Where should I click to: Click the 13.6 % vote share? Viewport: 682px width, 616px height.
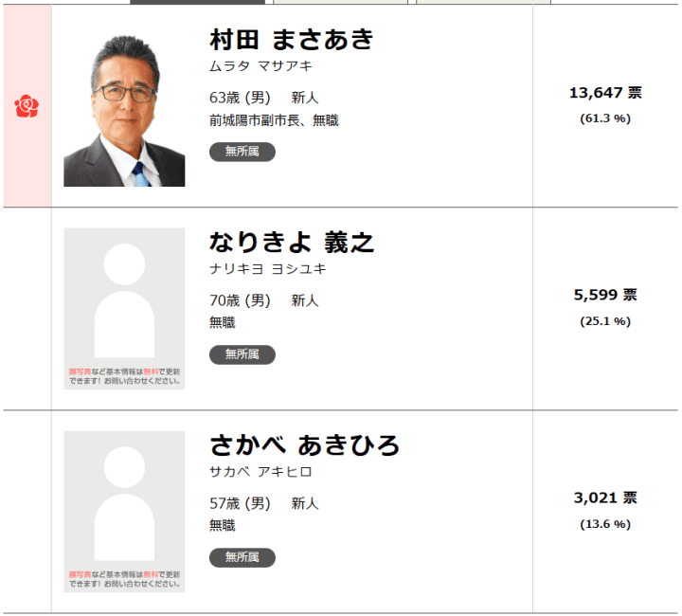[605, 524]
